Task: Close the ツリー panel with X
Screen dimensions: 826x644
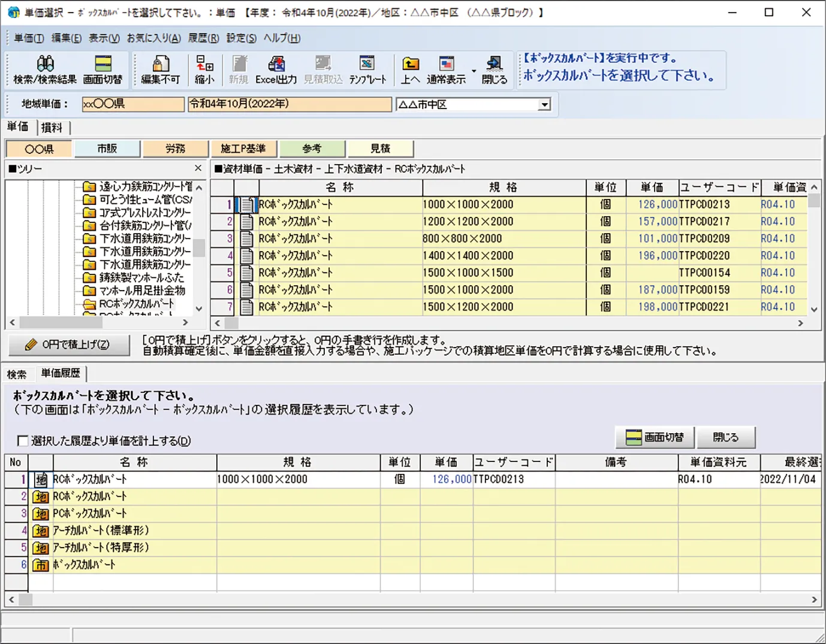Action: [198, 169]
